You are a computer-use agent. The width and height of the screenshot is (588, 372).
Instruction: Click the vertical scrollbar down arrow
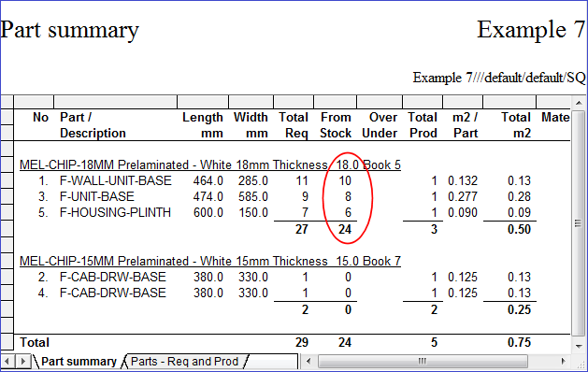(x=579, y=346)
